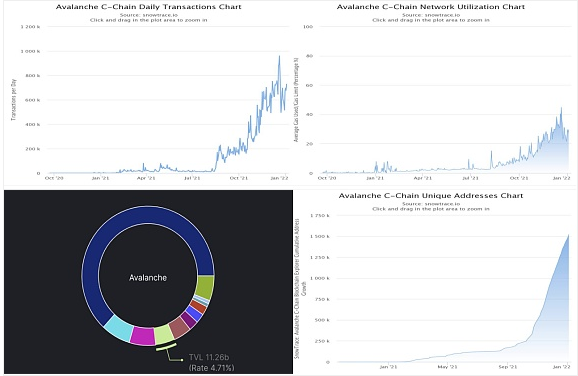This screenshot has width=578, height=376.
Task: Click the peak of the daily transactions line
Action: pos(279,56)
